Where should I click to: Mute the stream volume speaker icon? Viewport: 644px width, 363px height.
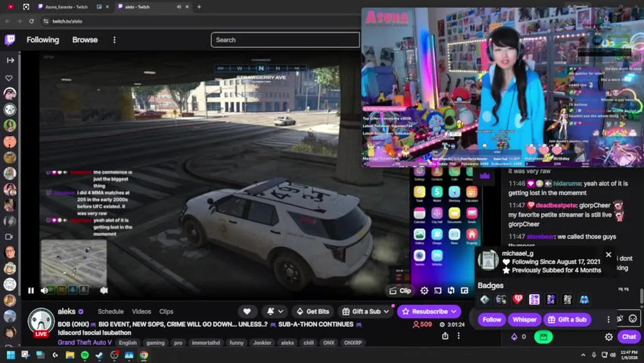(x=44, y=290)
